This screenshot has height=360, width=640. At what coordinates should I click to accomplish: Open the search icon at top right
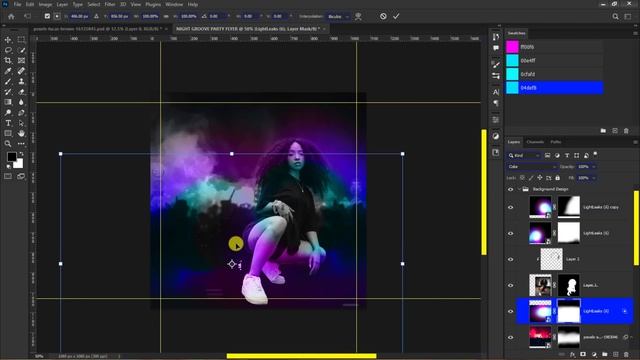(615, 17)
